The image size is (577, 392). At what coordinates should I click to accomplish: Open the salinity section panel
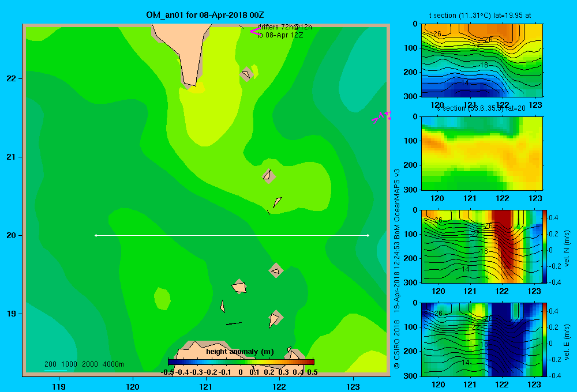click(x=482, y=153)
